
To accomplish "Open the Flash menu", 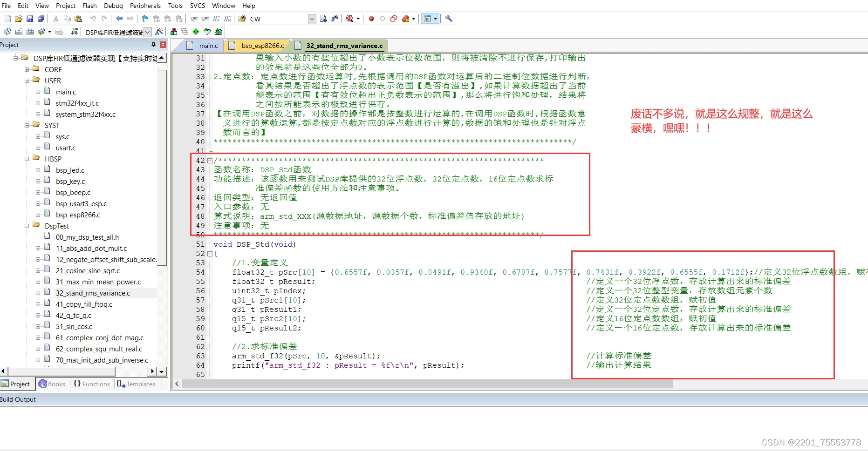I will pyautogui.click(x=89, y=6).
